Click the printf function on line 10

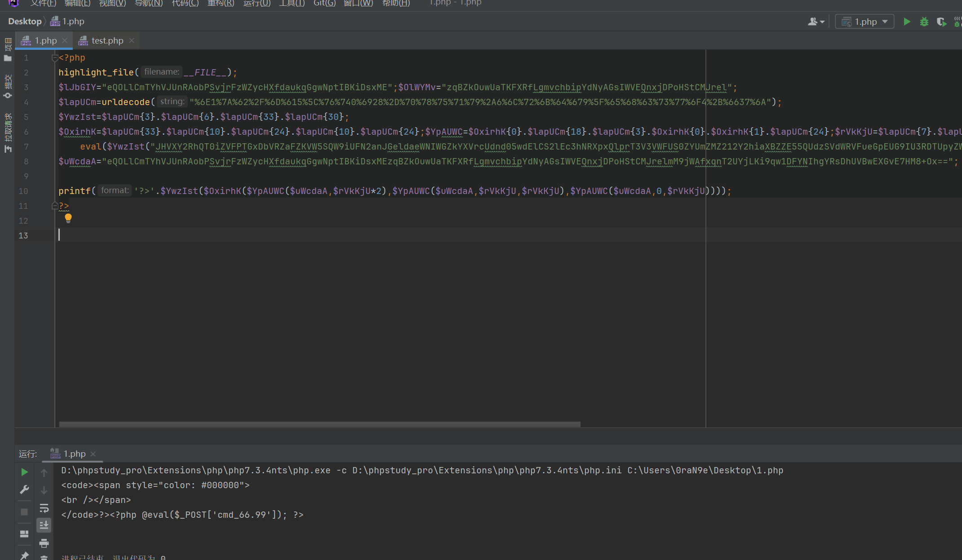[x=75, y=191]
